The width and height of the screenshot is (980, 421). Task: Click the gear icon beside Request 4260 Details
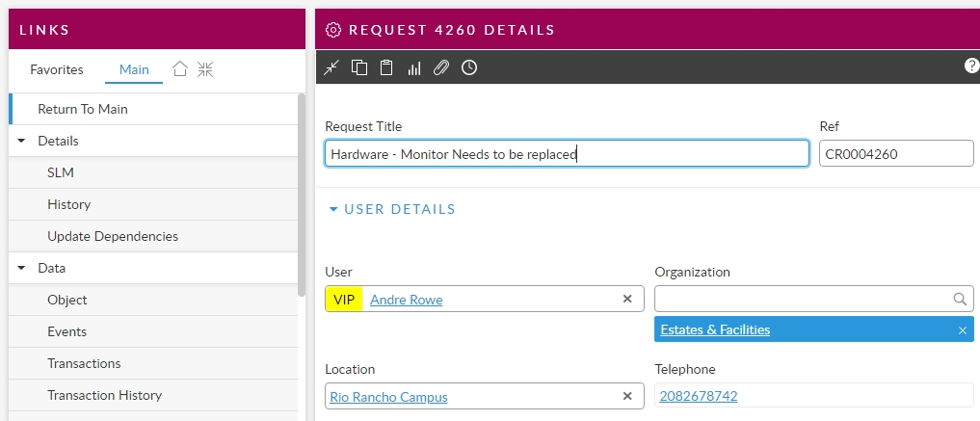coord(333,30)
